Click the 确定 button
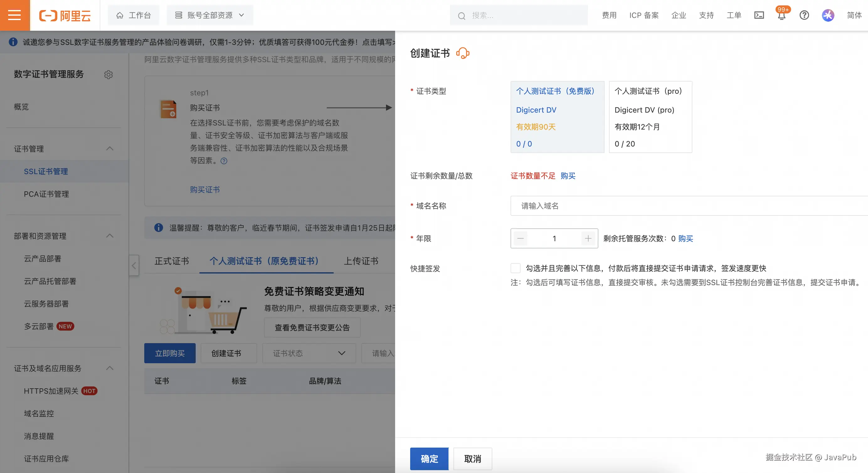Screen dimensions: 868x473 (x=429, y=459)
